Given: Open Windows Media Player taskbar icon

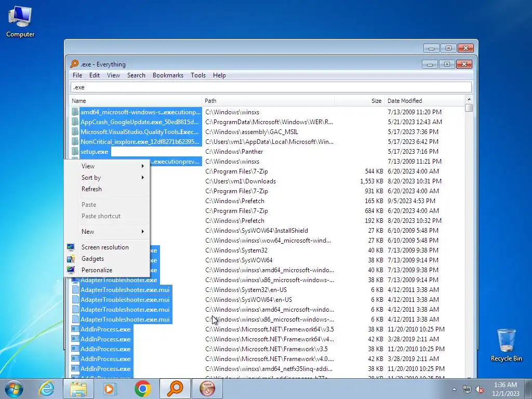Looking at the screenshot, I should pyautogui.click(x=110, y=389).
